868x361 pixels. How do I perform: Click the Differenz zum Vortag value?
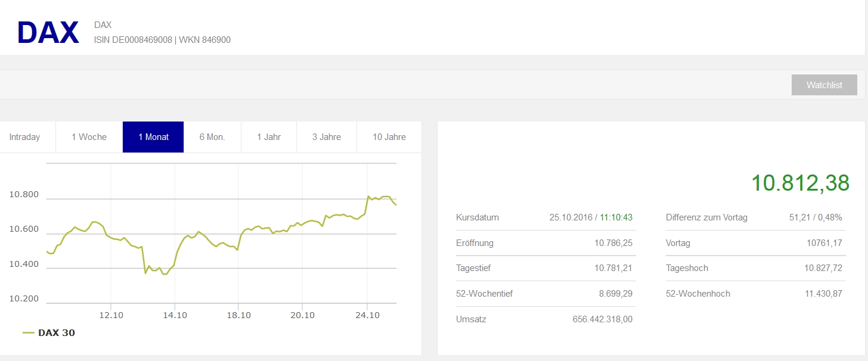815,217
